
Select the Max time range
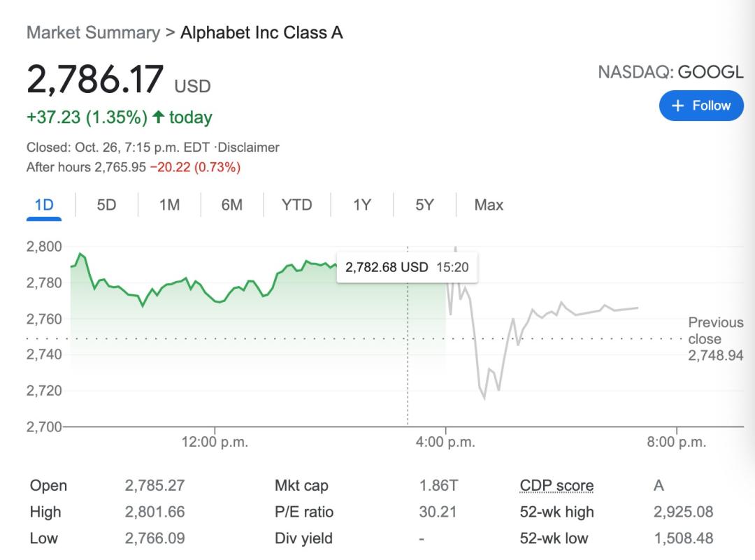[x=489, y=205]
